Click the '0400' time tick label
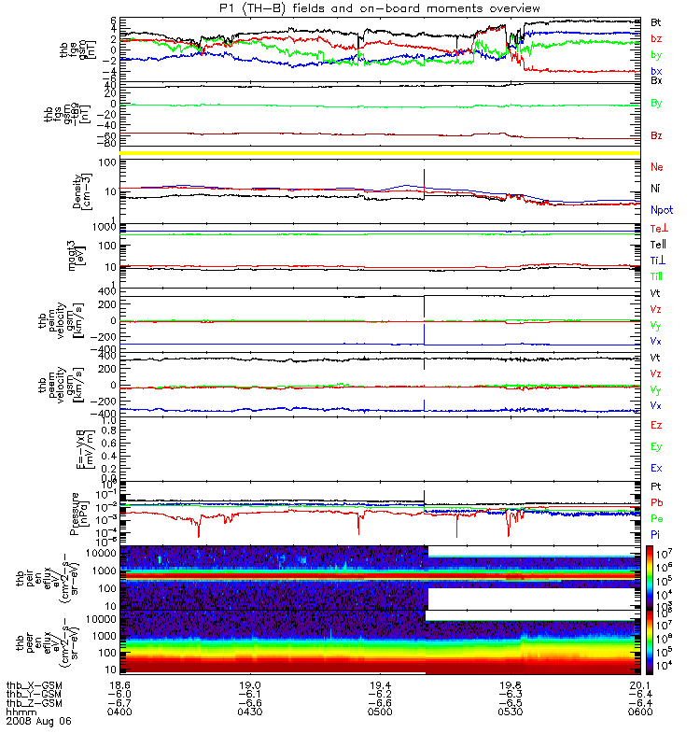 [x=119, y=712]
